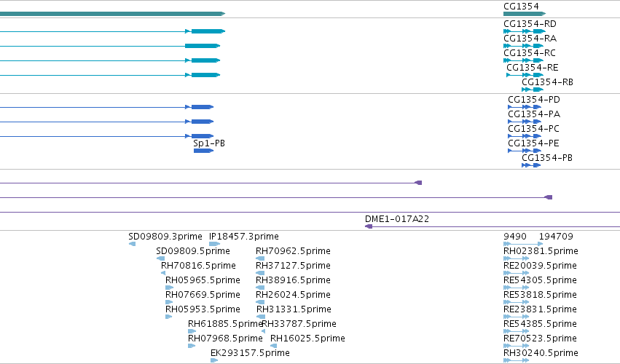Click the DME1-017A22 purple arrowhead glyph
The image size is (620, 364).
pyautogui.click(x=369, y=226)
